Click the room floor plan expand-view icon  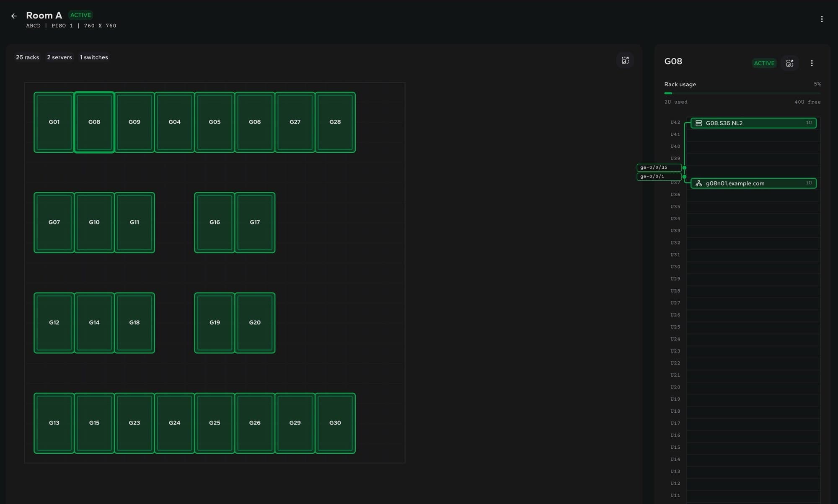pyautogui.click(x=625, y=60)
